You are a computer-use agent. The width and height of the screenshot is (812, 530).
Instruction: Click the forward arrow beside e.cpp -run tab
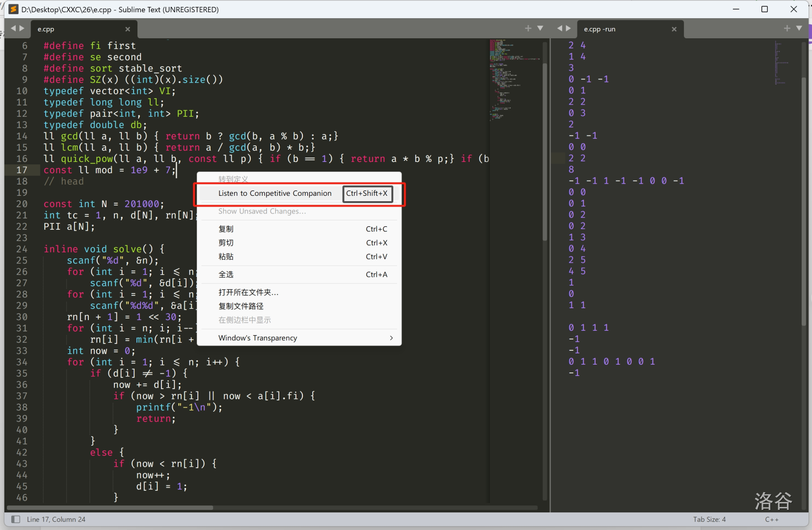[x=568, y=28]
